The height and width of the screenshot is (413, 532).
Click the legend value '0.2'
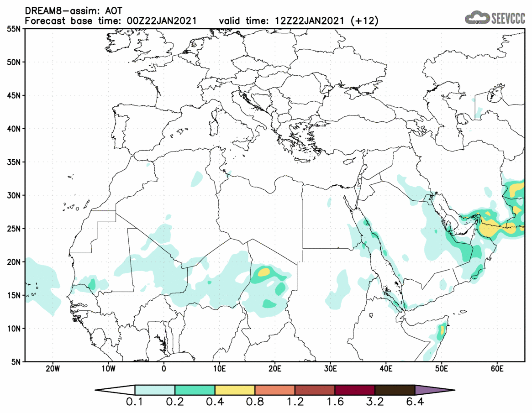tap(175, 402)
